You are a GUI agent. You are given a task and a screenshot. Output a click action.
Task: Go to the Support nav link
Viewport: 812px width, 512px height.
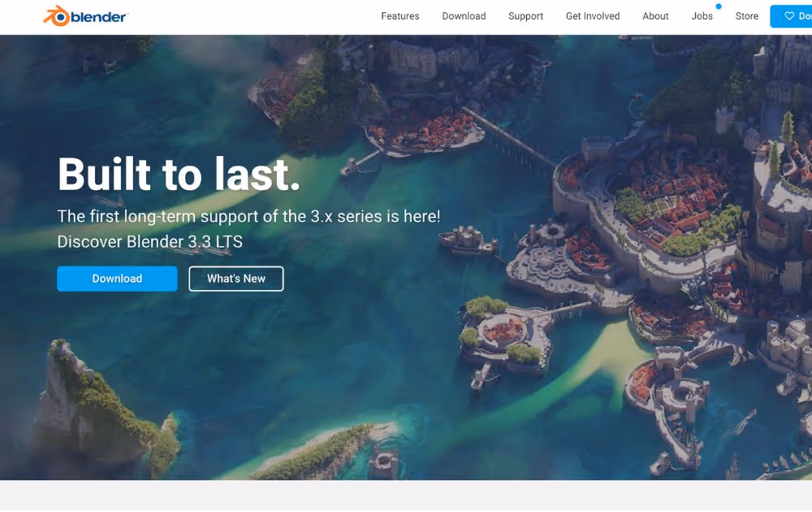click(525, 16)
